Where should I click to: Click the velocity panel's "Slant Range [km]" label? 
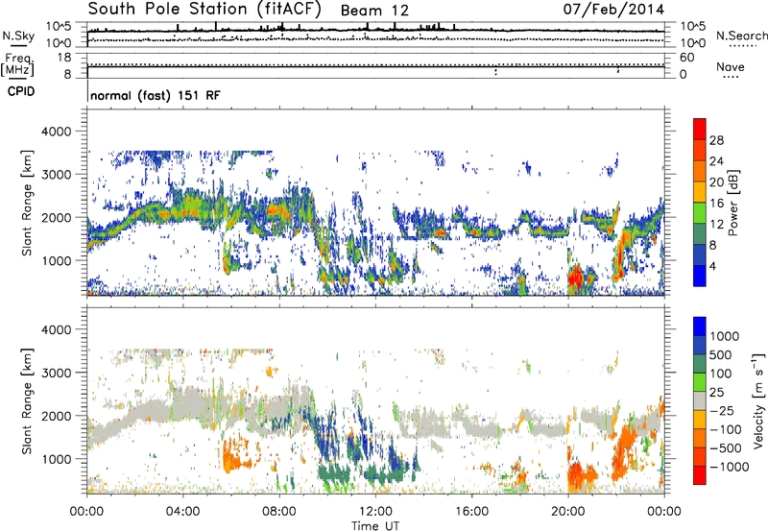click(x=27, y=400)
